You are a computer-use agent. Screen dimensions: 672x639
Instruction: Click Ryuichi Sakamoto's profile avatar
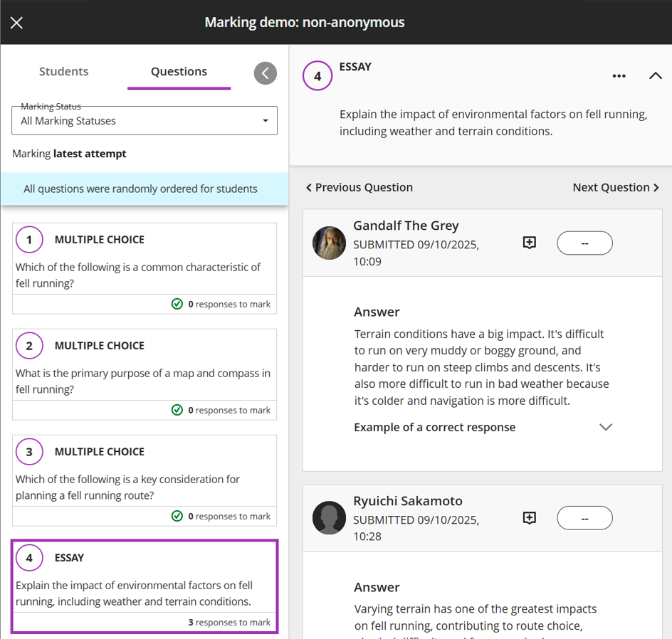coord(329,518)
